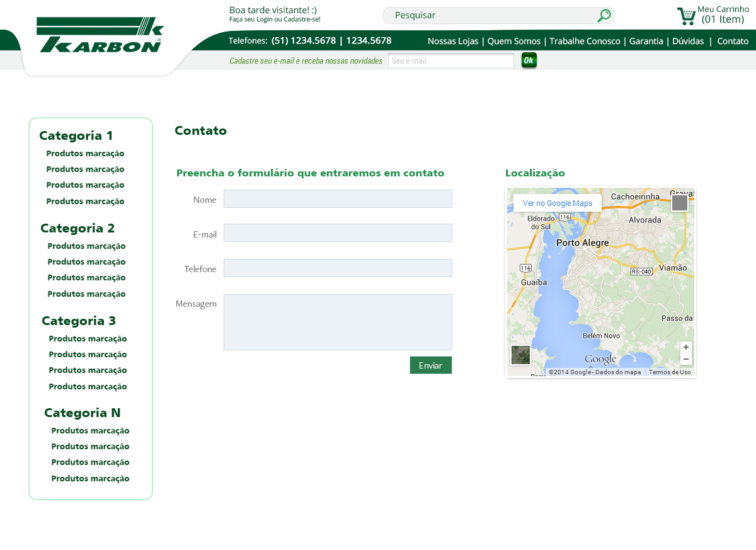This screenshot has width=756, height=550.
Task: Zoom out on the map
Action: pyautogui.click(x=686, y=359)
